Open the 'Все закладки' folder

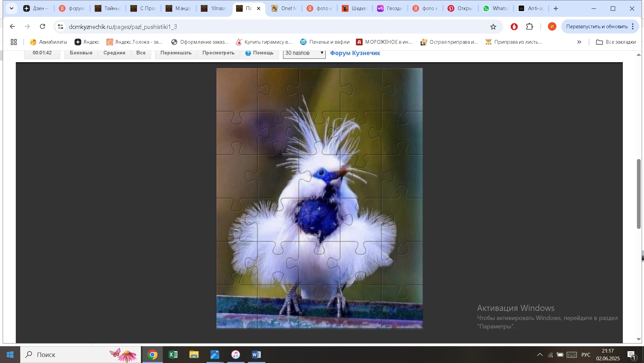616,42
